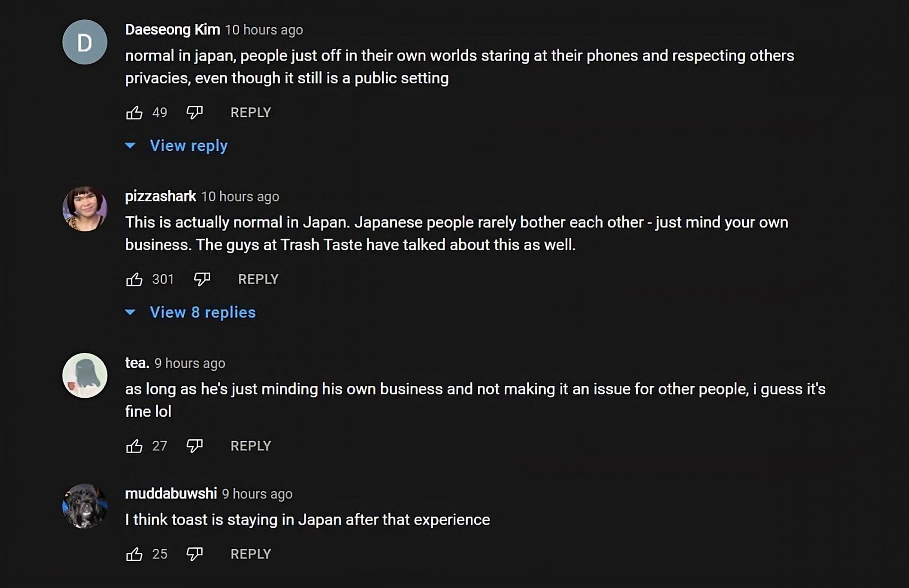
Task: Expand Daeseong Kim's single reply
Action: [x=188, y=146]
